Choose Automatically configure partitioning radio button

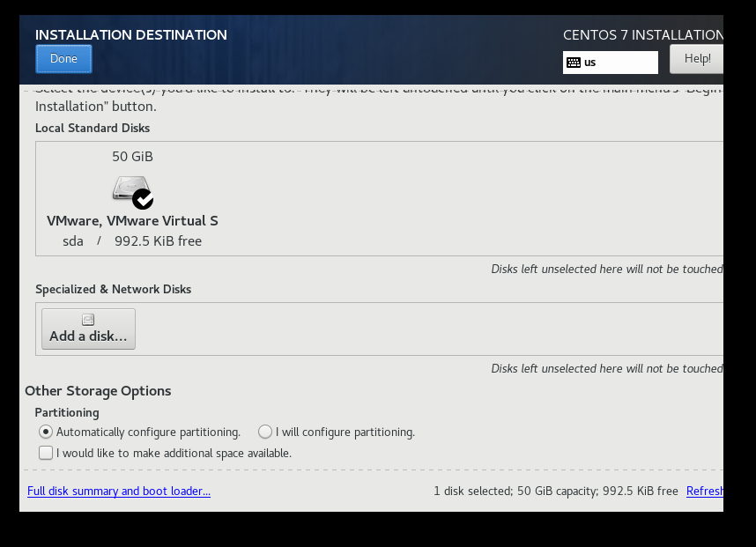click(46, 432)
